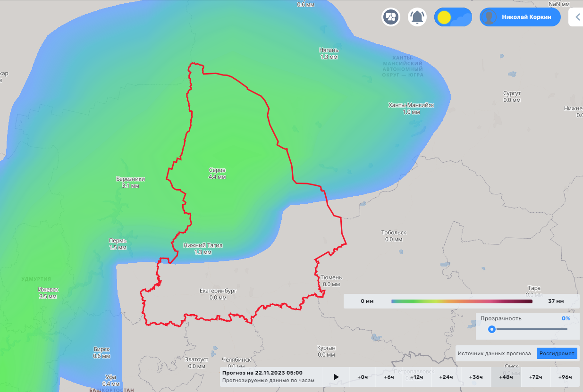Click the УДМУРТИЯ region label
Screen dimensions: 583x392
pos(36,279)
